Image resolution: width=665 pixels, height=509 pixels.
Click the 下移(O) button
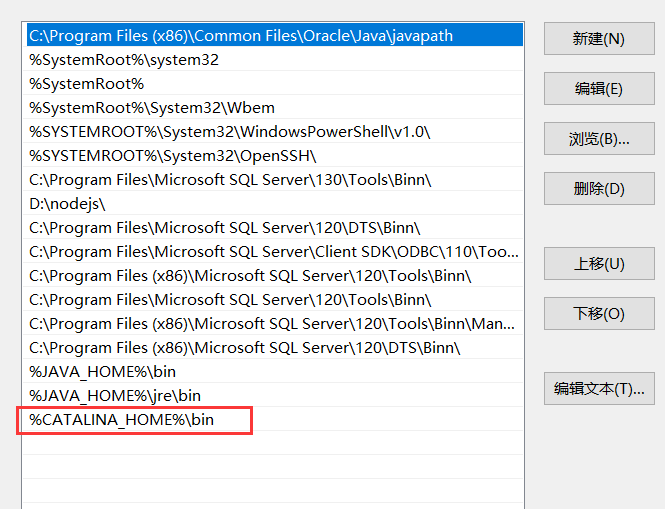pyautogui.click(x=598, y=314)
